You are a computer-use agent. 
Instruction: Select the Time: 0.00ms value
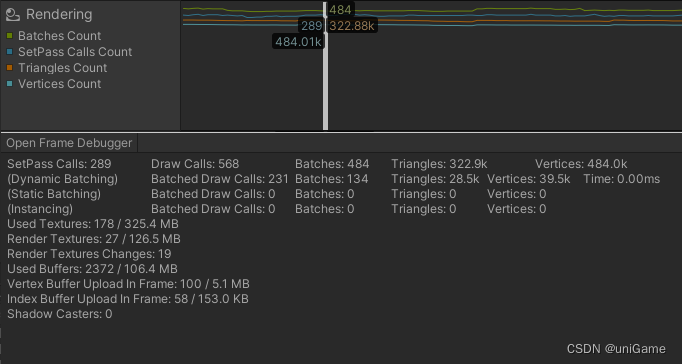coord(622,179)
